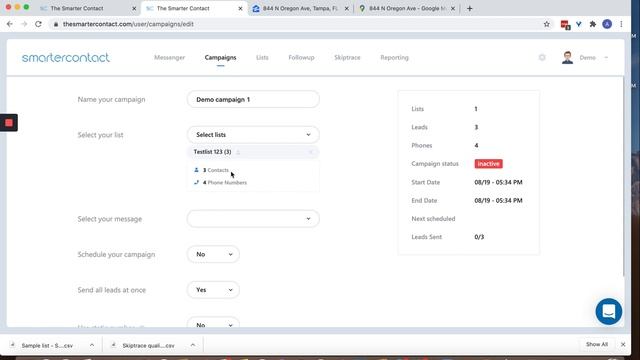Viewport: 640px width, 360px height.
Task: Open the chat support bubble
Action: (x=609, y=311)
